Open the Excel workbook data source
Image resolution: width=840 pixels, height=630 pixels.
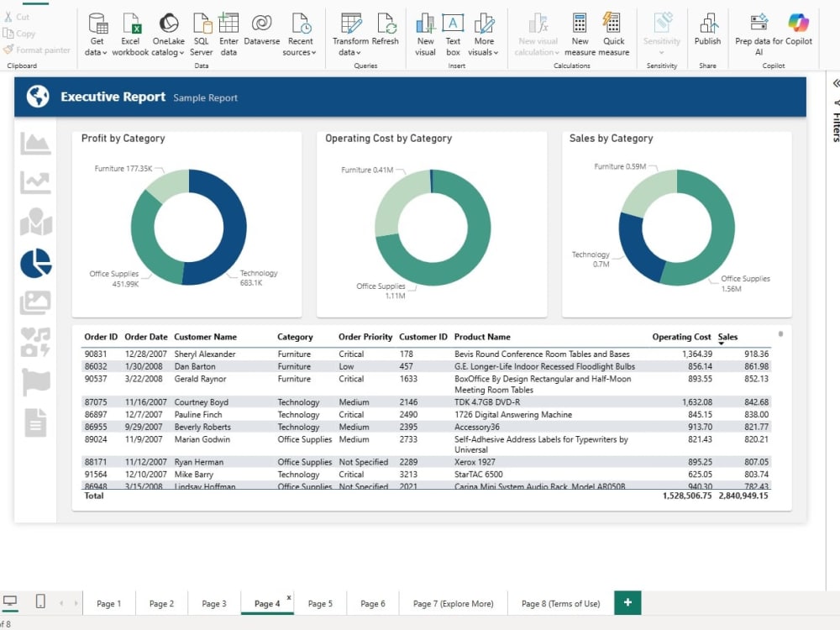[x=130, y=34]
